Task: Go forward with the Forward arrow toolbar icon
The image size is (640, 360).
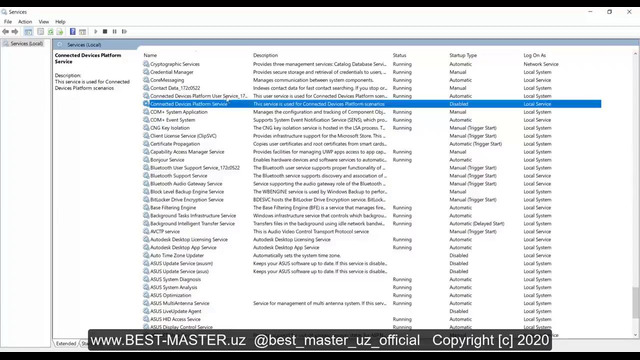Action: pos(15,31)
